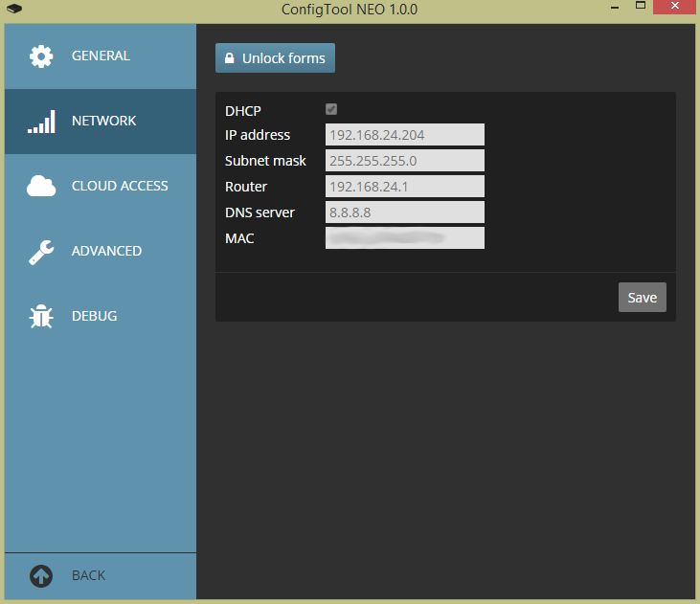Open the GENERAL section label
The width and height of the screenshot is (700, 604).
click(x=101, y=56)
